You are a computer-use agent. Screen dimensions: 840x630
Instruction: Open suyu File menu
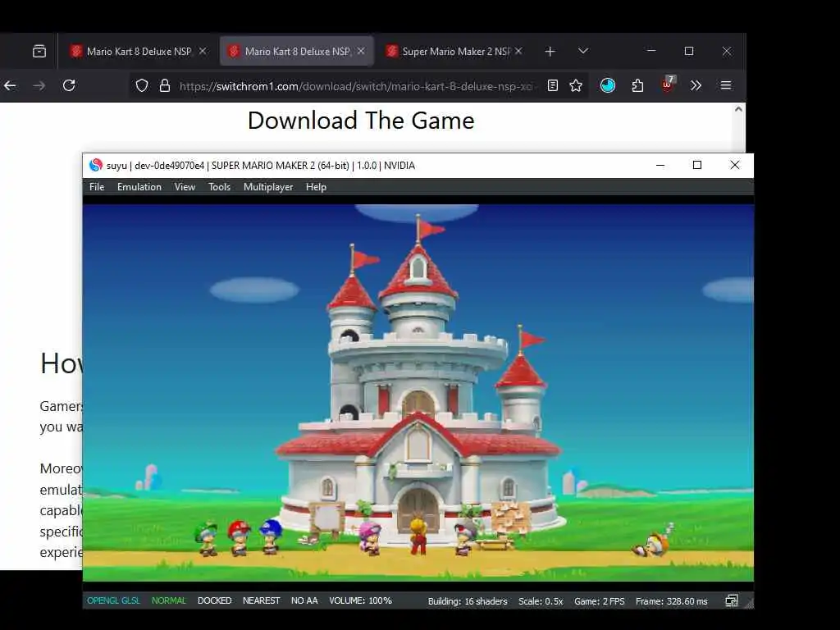click(x=97, y=187)
